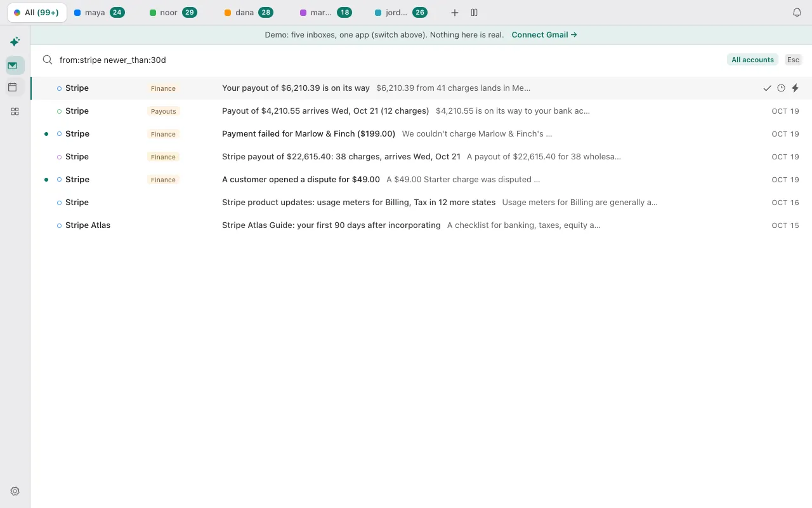Switch to the maya account tab

[x=100, y=13]
